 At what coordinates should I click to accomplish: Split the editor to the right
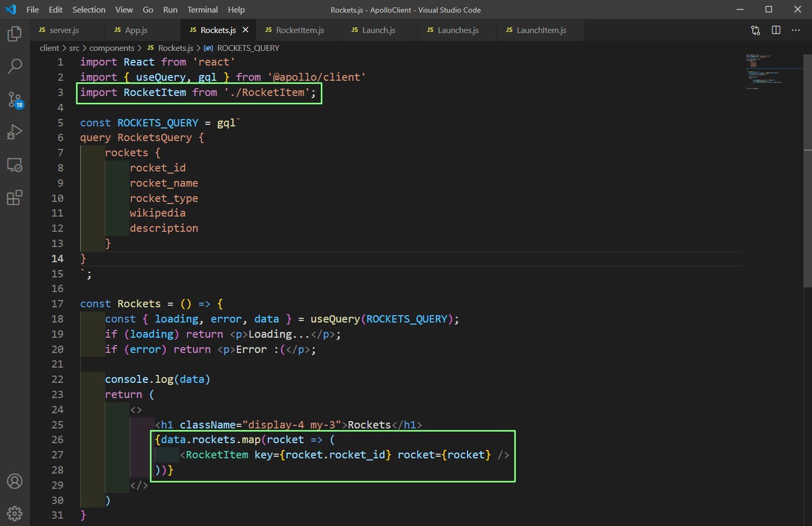pos(776,30)
